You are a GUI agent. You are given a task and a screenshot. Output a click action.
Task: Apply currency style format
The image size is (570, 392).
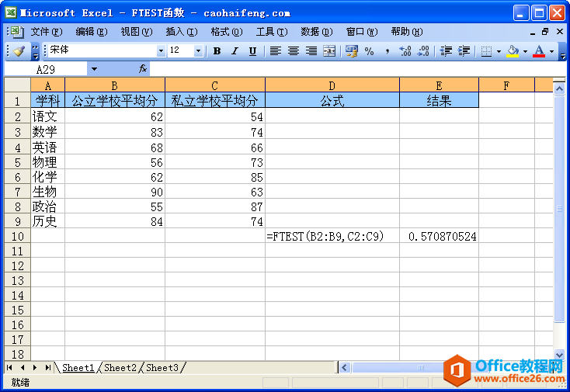point(352,51)
